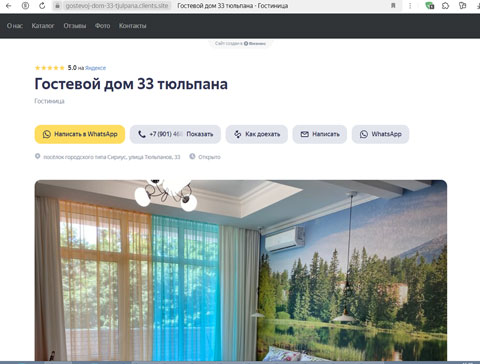Open the 'Контакты' menu item

click(x=132, y=26)
